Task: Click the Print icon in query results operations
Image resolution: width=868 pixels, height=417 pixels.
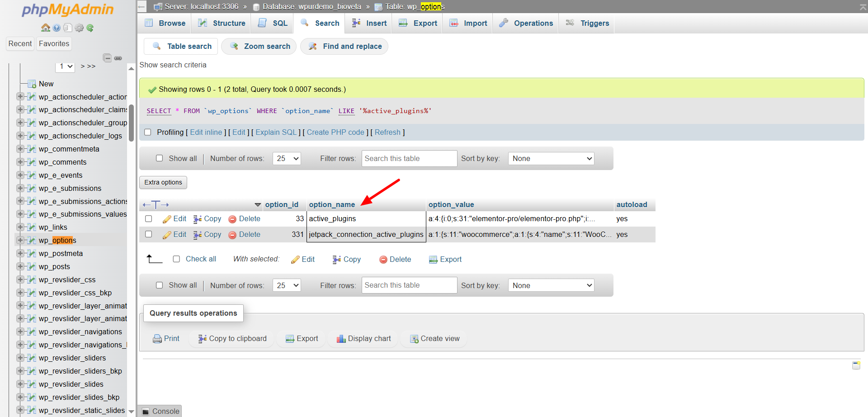Action: tap(157, 339)
